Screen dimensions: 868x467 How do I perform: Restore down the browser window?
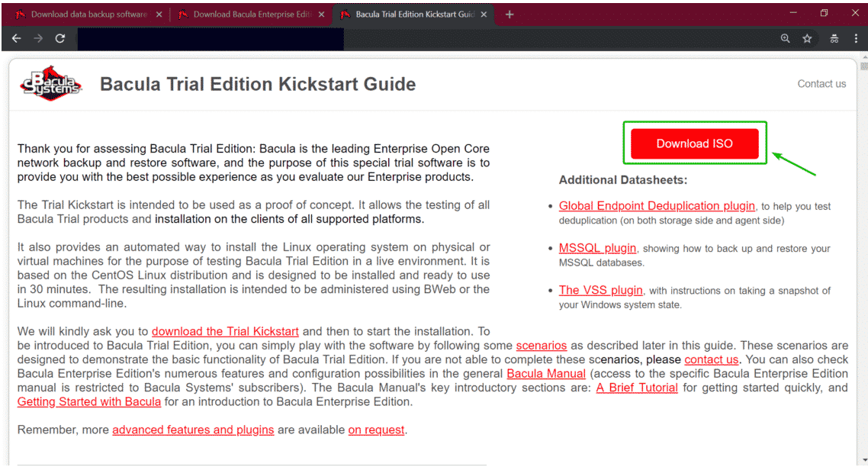pyautogui.click(x=824, y=13)
